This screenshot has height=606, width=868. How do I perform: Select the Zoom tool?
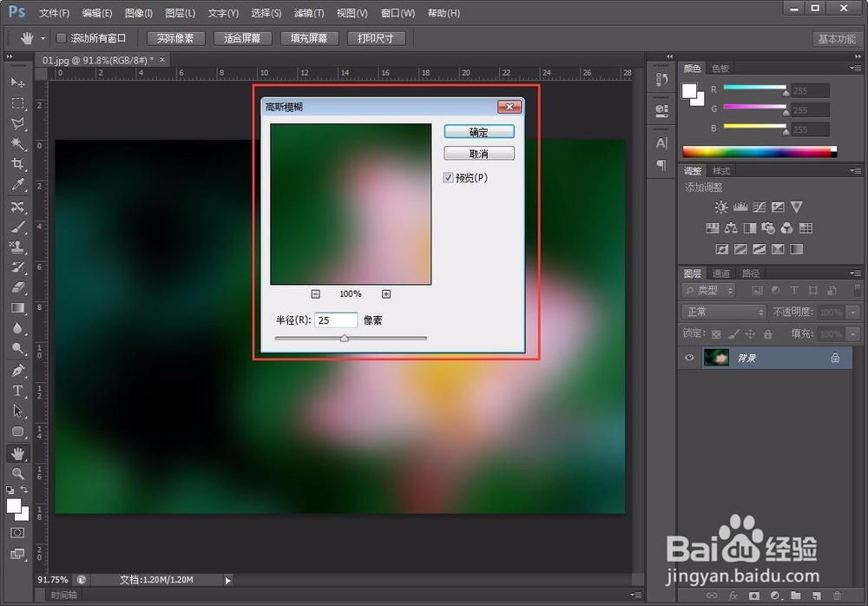click(18, 474)
